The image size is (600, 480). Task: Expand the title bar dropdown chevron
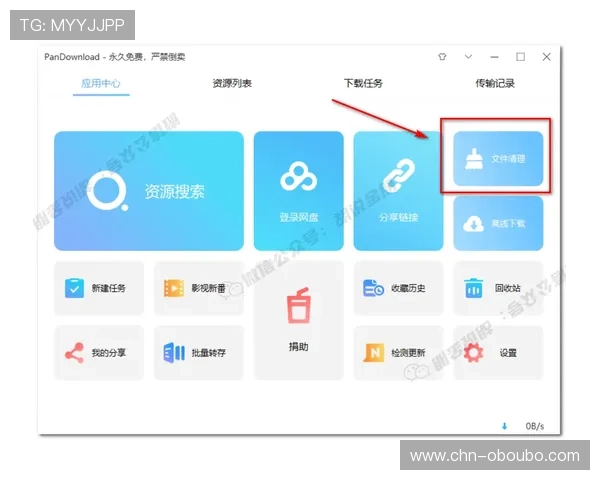(468, 57)
